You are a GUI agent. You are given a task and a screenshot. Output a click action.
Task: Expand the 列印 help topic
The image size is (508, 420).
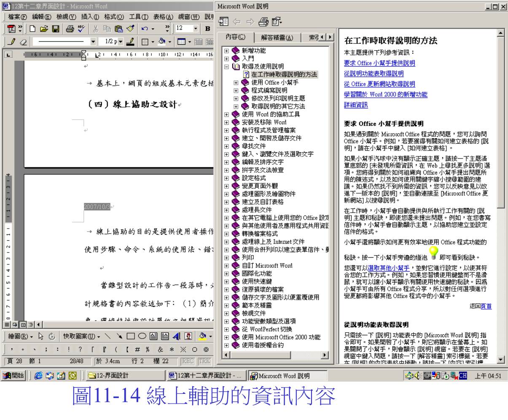[227, 258]
